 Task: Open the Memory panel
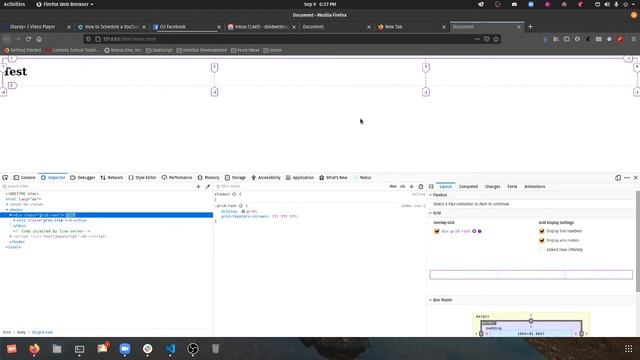(x=209, y=178)
